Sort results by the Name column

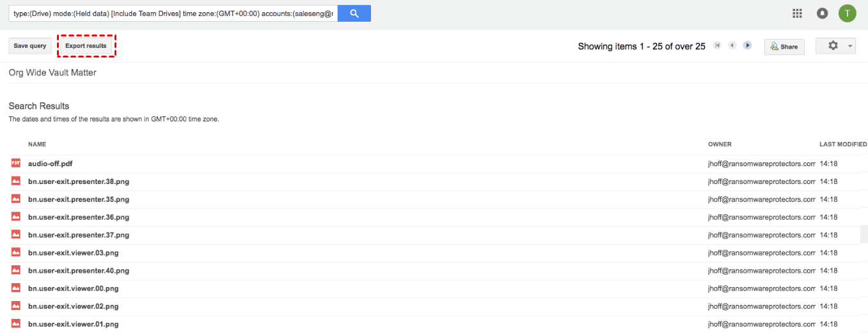click(x=37, y=144)
